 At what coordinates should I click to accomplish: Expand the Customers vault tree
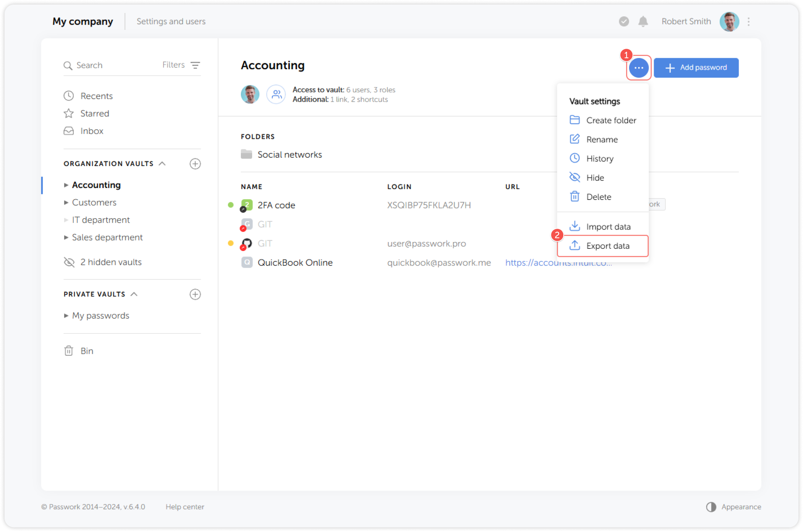point(66,203)
